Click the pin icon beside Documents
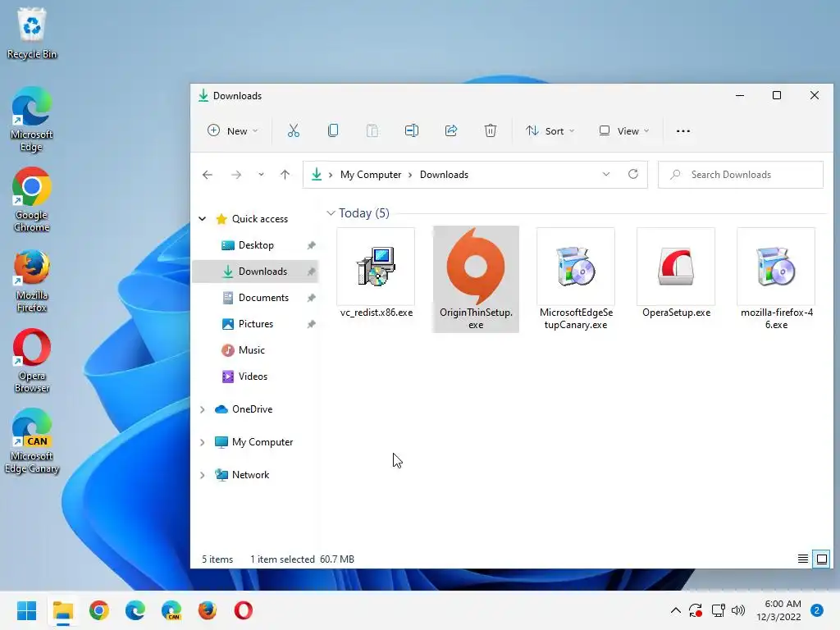This screenshot has height=630, width=840. [x=311, y=298]
